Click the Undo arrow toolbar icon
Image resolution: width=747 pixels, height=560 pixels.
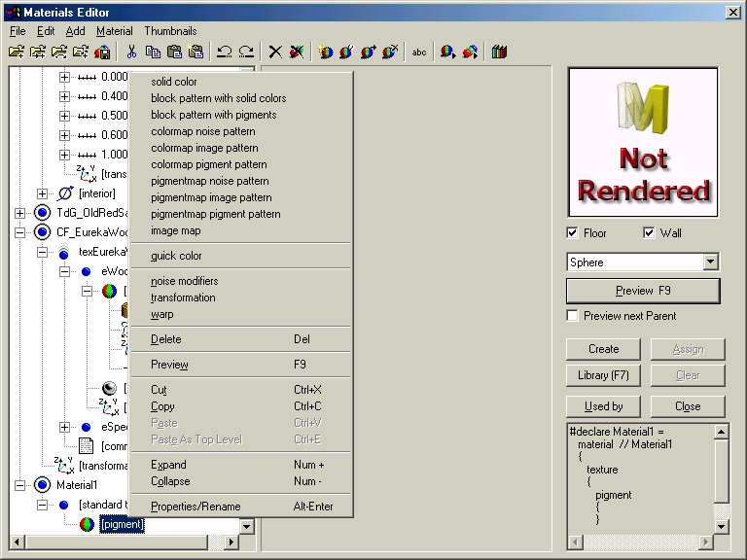click(x=225, y=52)
